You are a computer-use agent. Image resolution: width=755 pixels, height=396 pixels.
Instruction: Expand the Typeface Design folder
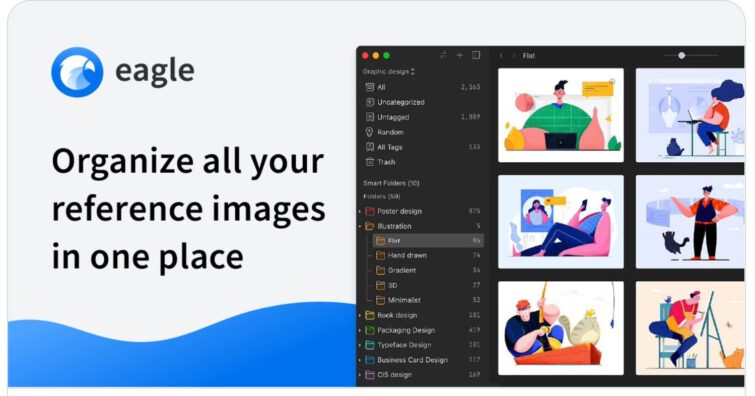point(360,345)
